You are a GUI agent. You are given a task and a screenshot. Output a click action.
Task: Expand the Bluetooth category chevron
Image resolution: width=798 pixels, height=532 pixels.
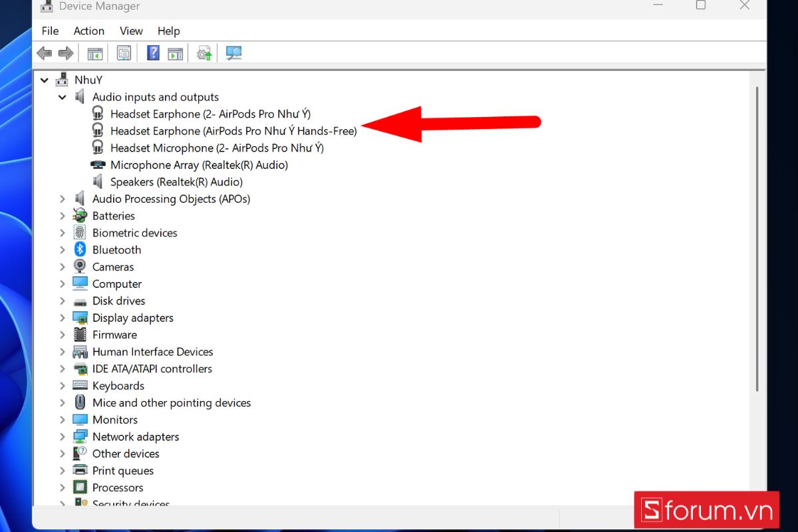click(x=63, y=250)
